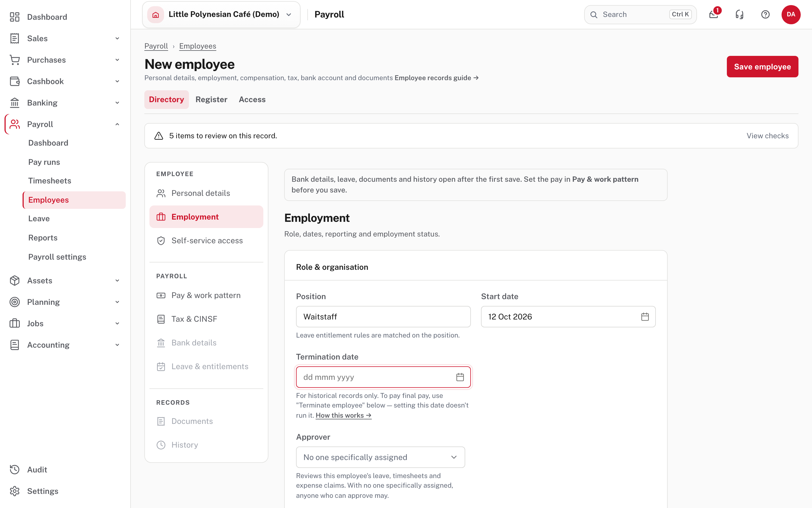Viewport: 812px width, 508px height.
Task: Select Self-service access section
Action: point(206,240)
